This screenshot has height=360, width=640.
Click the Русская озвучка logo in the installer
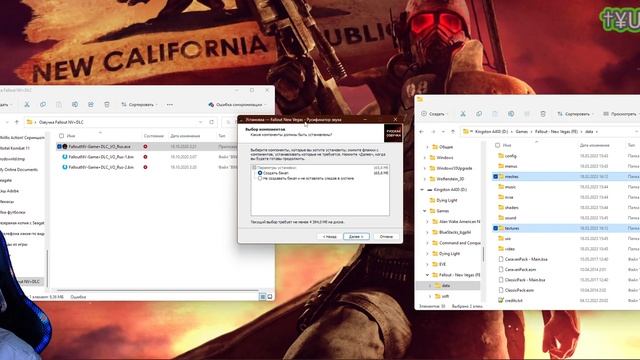tap(393, 133)
